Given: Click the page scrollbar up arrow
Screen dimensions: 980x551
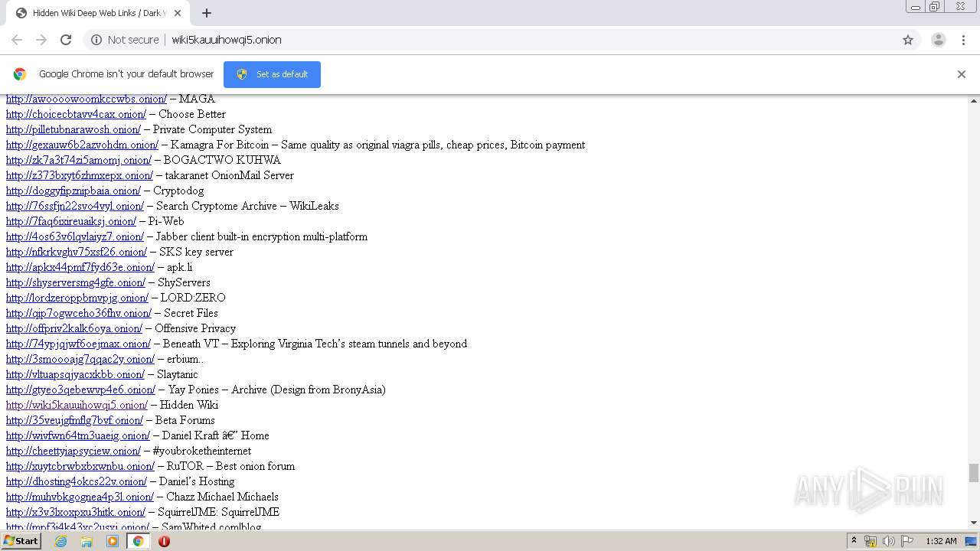Looking at the screenshot, I should click(x=974, y=100).
